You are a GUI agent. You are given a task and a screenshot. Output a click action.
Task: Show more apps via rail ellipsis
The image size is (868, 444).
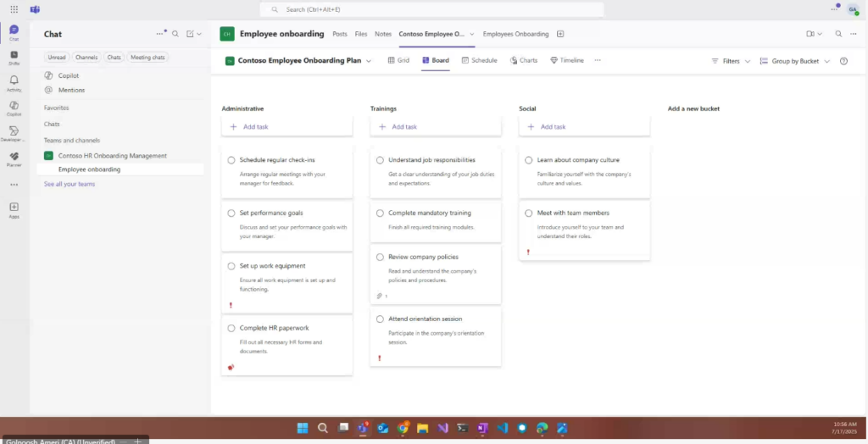pos(14,185)
